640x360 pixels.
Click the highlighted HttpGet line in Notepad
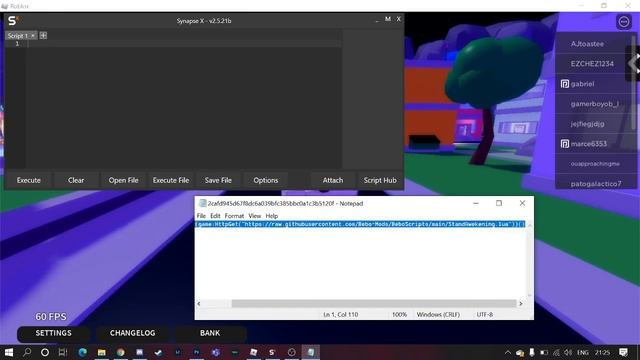pos(360,224)
